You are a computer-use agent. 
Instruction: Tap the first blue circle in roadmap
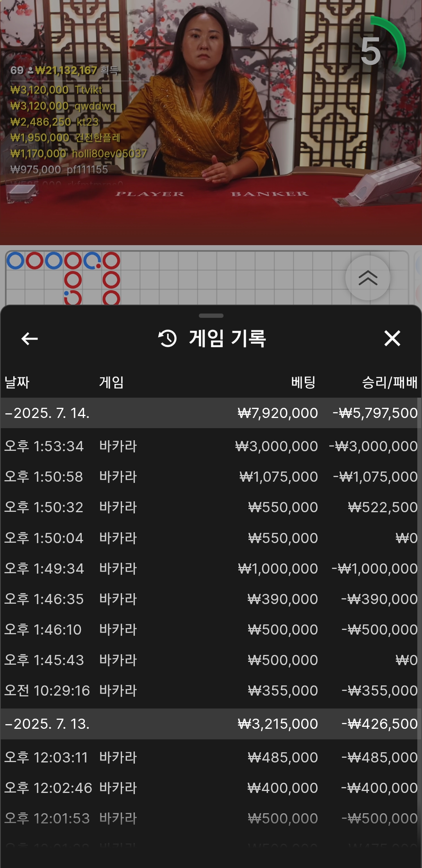pyautogui.click(x=16, y=261)
